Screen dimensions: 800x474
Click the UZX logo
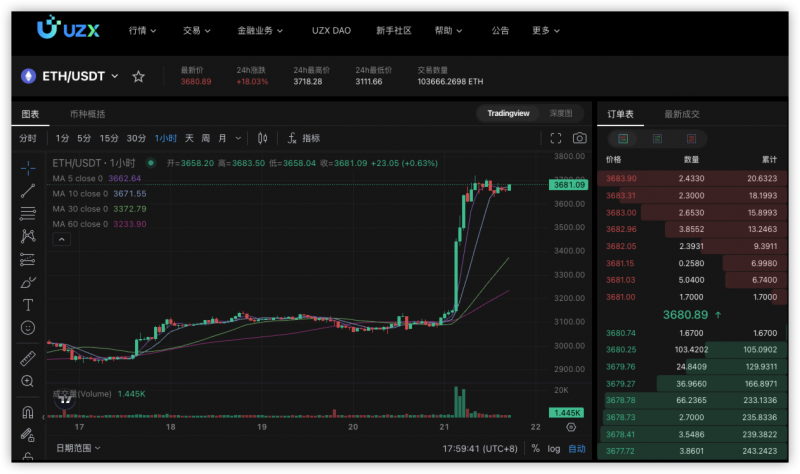click(68, 28)
